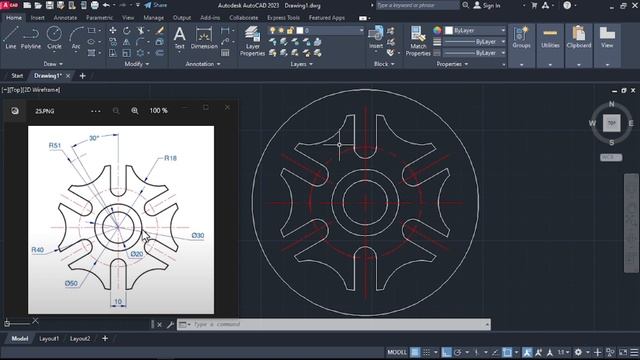Viewport: 640px width, 360px height.
Task: Toggle polar tracking in status bar
Action: (x=458, y=352)
